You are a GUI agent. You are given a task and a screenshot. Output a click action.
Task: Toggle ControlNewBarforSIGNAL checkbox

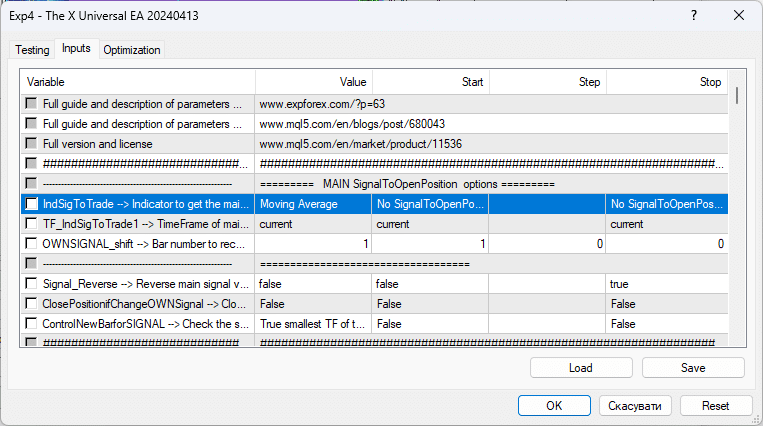point(33,324)
